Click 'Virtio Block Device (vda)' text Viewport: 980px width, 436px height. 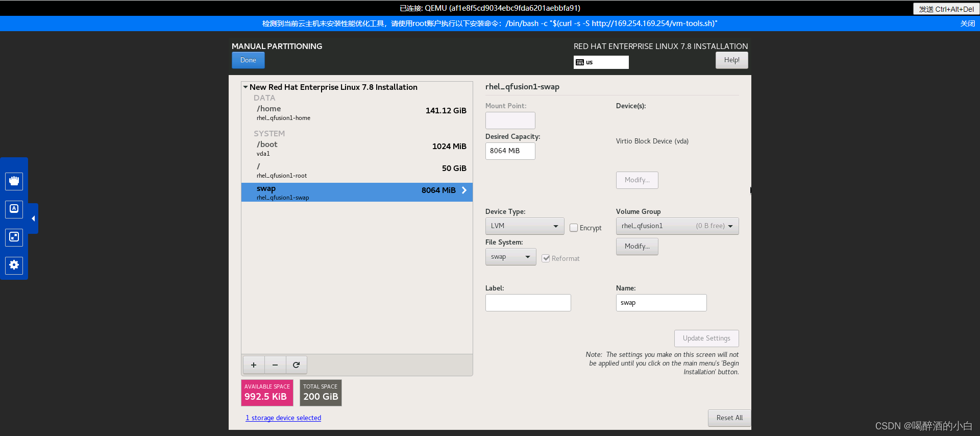(652, 141)
